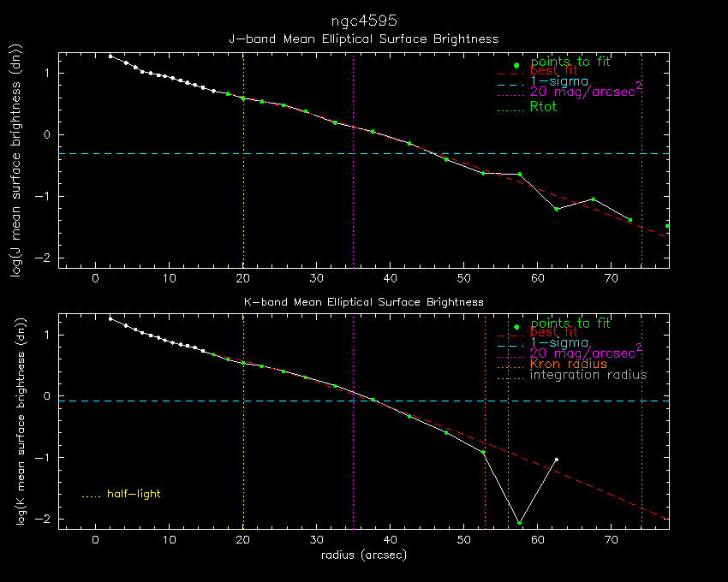Click the yellow half-light legend label
This screenshot has height=582, width=728.
pos(133,494)
